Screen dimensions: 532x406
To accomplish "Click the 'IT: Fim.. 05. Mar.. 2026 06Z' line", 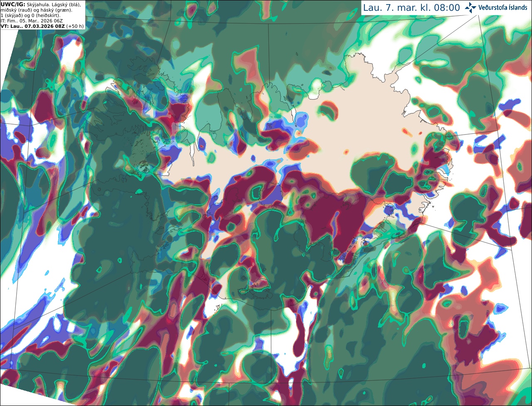I will pos(32,20).
